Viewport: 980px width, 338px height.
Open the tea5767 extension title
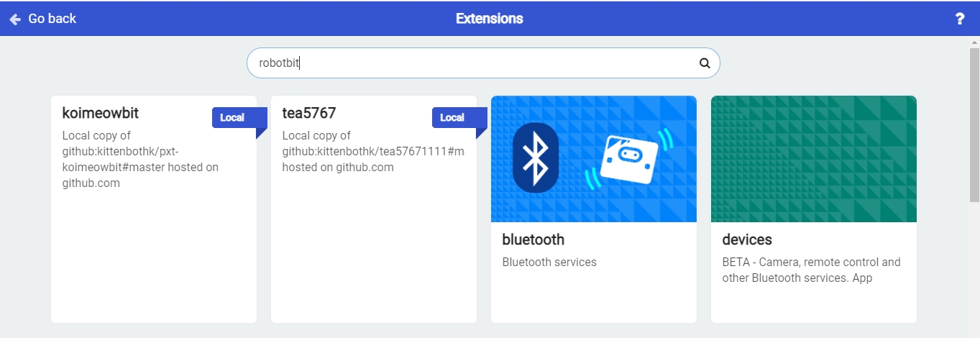pos(309,113)
